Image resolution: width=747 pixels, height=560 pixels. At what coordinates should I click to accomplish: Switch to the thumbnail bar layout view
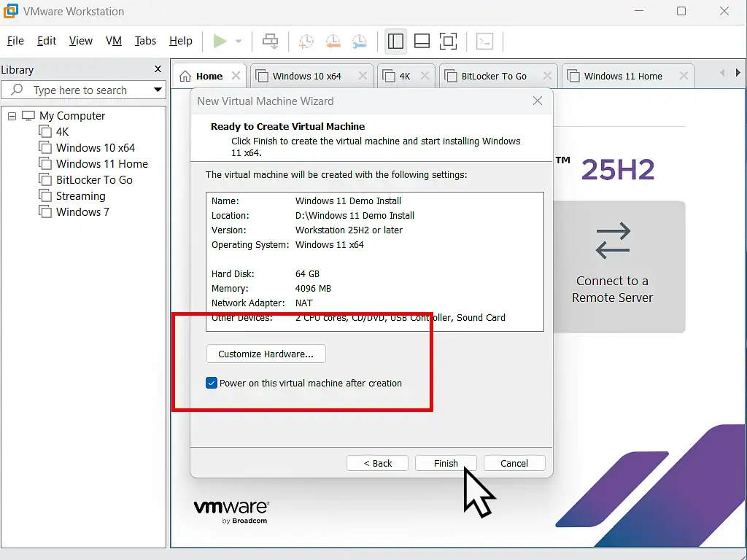pyautogui.click(x=422, y=41)
